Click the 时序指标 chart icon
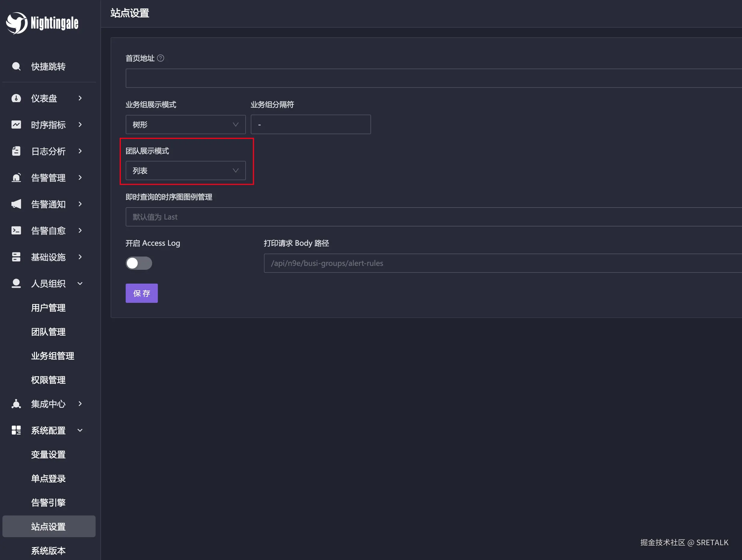 [x=16, y=125]
